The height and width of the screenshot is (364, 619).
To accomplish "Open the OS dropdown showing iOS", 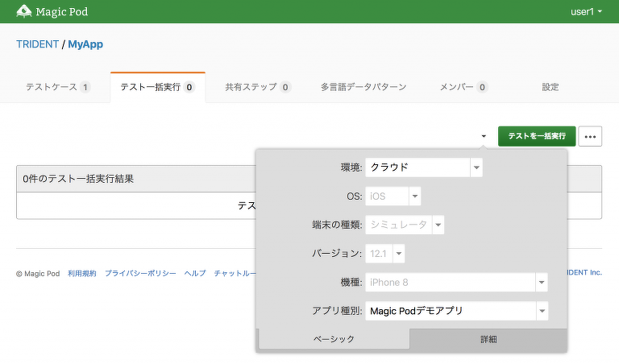I will (x=393, y=196).
